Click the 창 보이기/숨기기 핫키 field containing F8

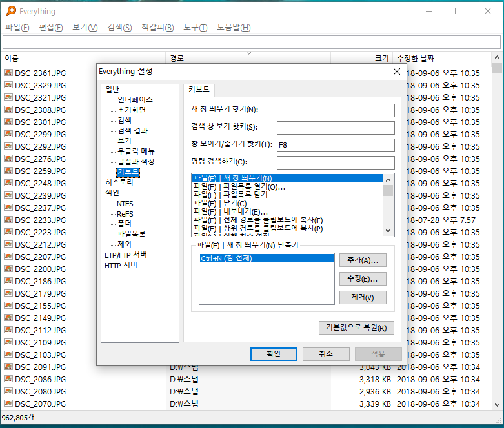tap(336, 145)
